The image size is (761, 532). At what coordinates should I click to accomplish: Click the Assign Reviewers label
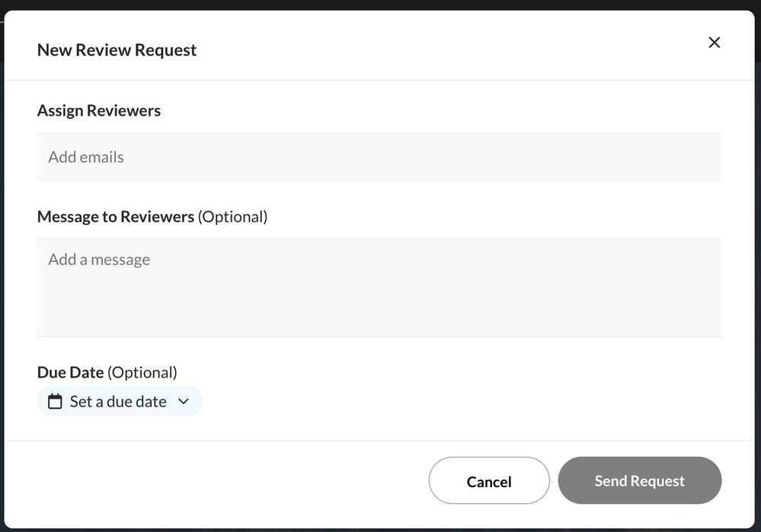click(99, 110)
